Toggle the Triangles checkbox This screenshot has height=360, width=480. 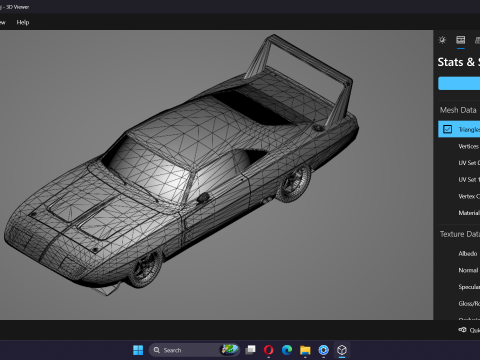point(447,129)
